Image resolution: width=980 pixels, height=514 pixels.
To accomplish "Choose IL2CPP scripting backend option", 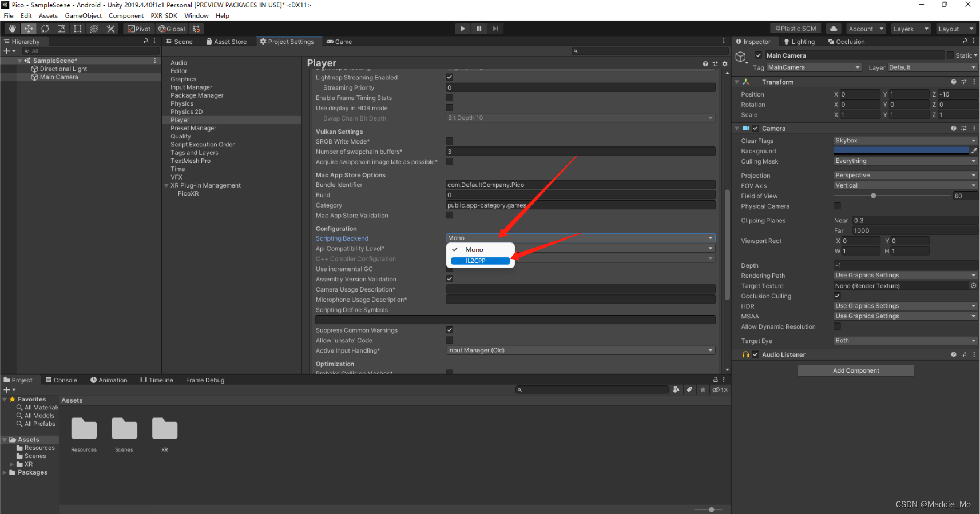I will click(x=480, y=261).
